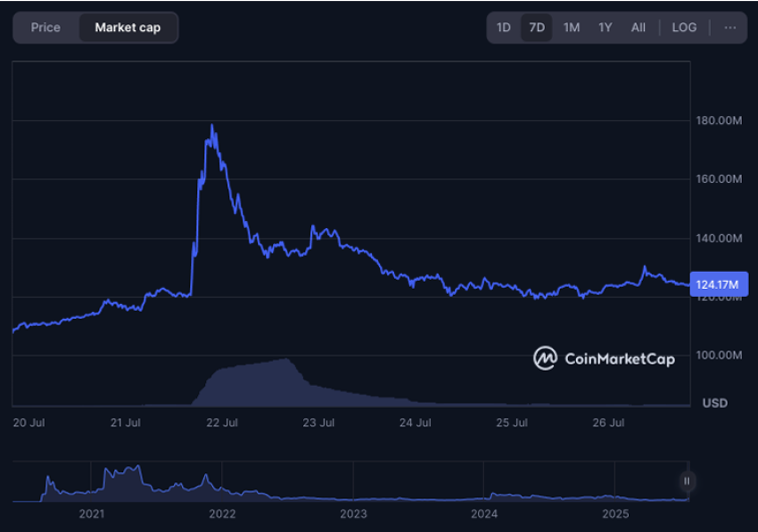
Task: Show the 1M time range
Action: [x=571, y=28]
